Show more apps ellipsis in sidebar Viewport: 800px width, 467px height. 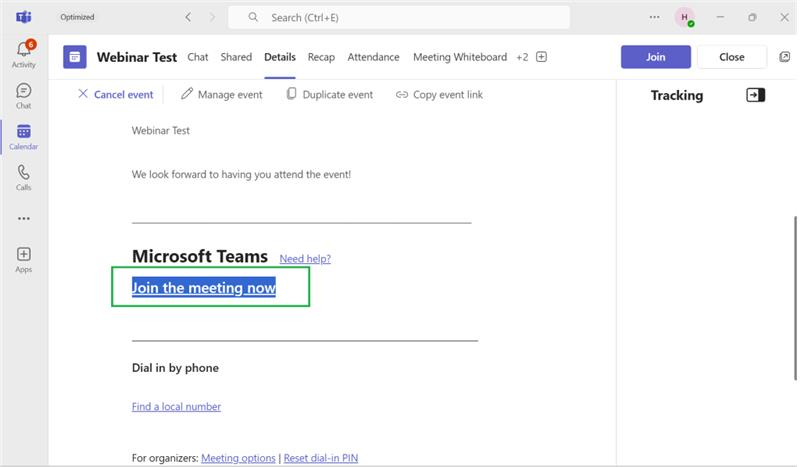pos(23,218)
